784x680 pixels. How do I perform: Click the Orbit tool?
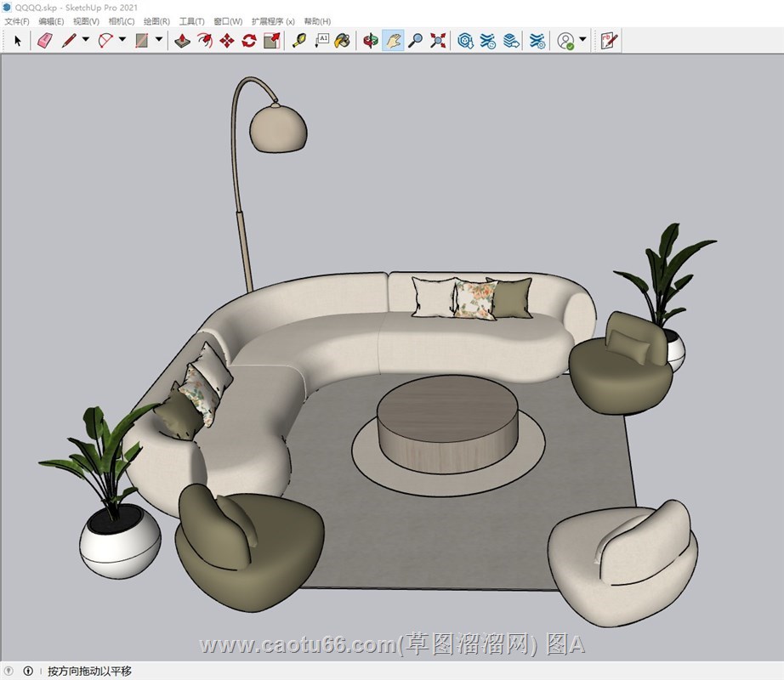coord(370,40)
